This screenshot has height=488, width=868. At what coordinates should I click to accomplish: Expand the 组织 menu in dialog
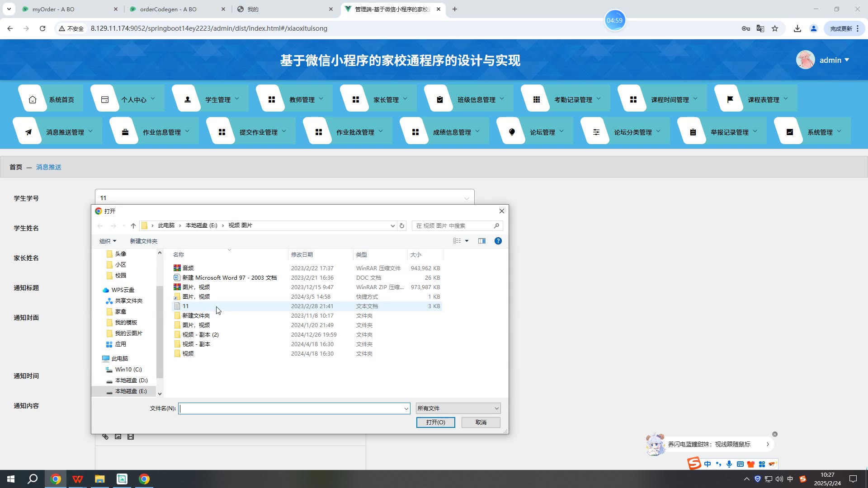point(108,241)
